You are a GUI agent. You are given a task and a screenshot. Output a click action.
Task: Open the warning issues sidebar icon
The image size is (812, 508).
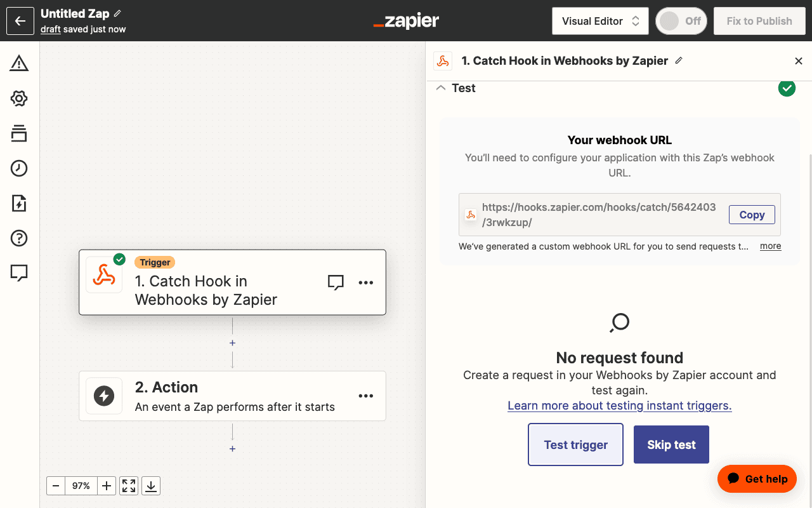19,63
